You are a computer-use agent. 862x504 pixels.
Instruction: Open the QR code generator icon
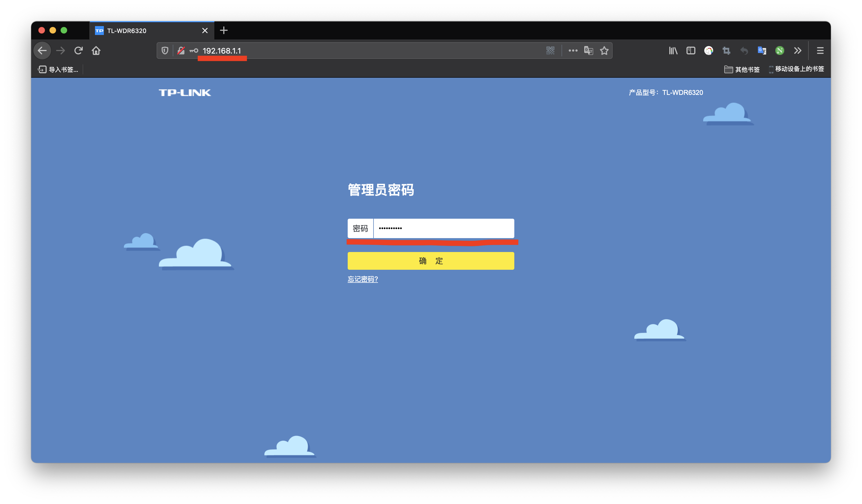point(550,51)
